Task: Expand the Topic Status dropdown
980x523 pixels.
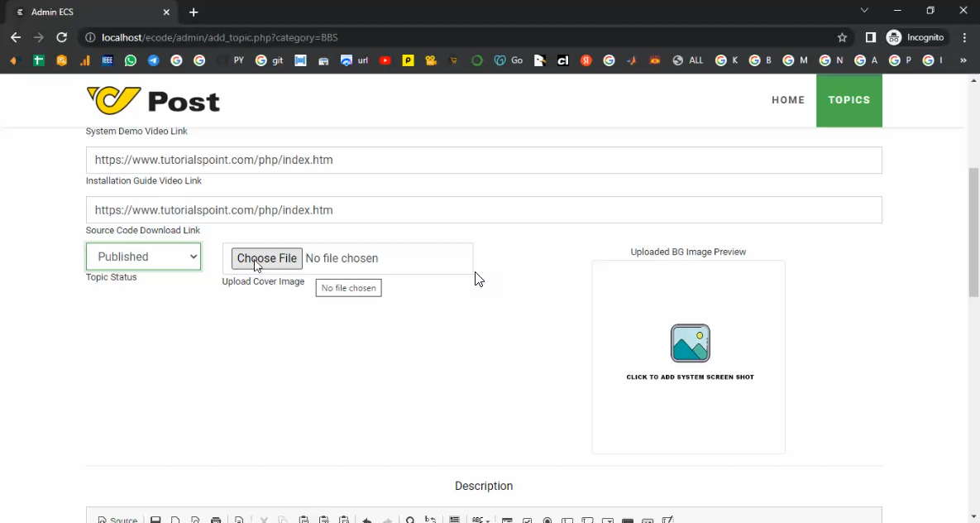Action: 143,257
